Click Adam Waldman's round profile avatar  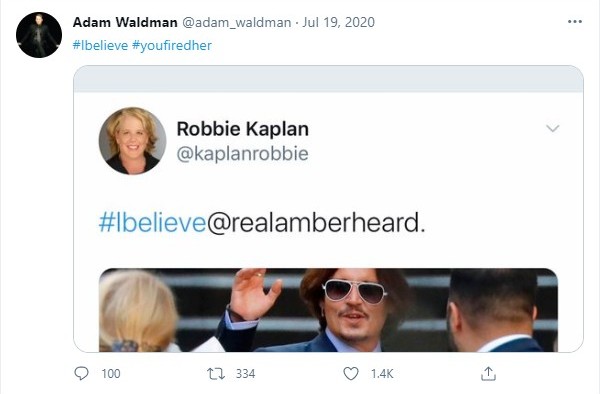click(x=39, y=35)
